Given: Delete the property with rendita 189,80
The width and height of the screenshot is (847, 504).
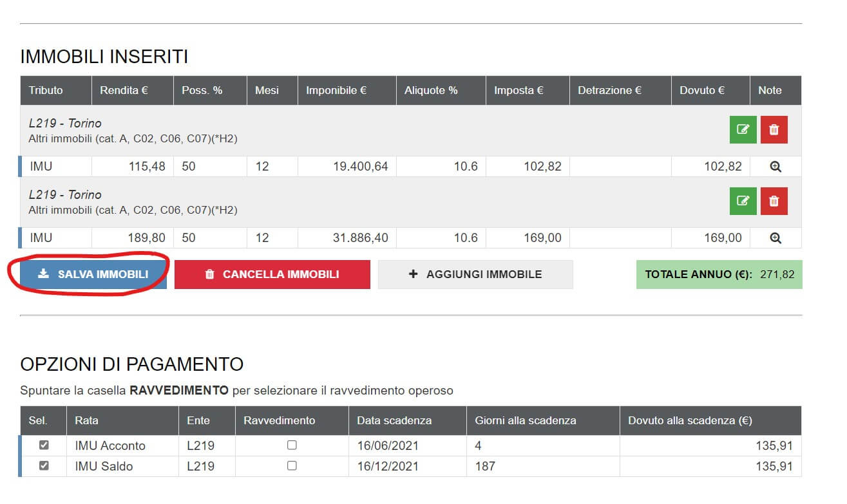Looking at the screenshot, I should coord(774,201).
